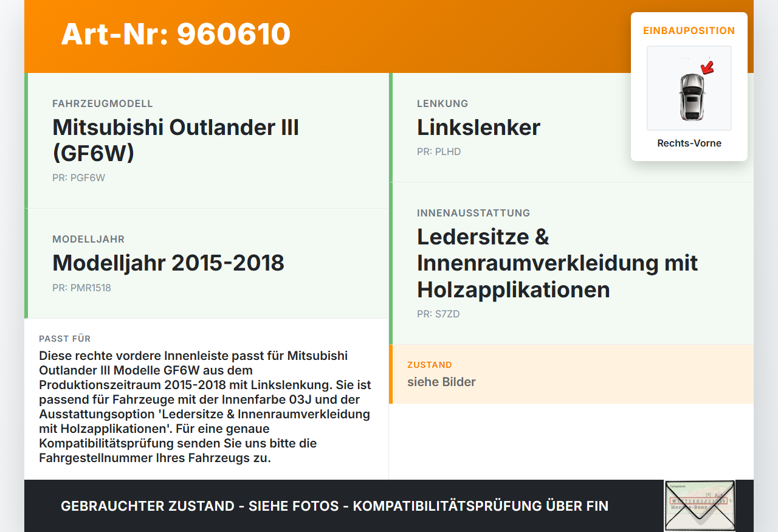Toggle the Modelljahr 2015-2018 selection
Viewport: 778px width, 532px height.
(168, 263)
